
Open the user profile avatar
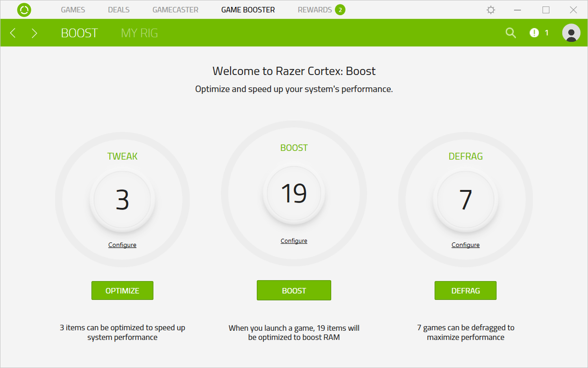click(571, 33)
